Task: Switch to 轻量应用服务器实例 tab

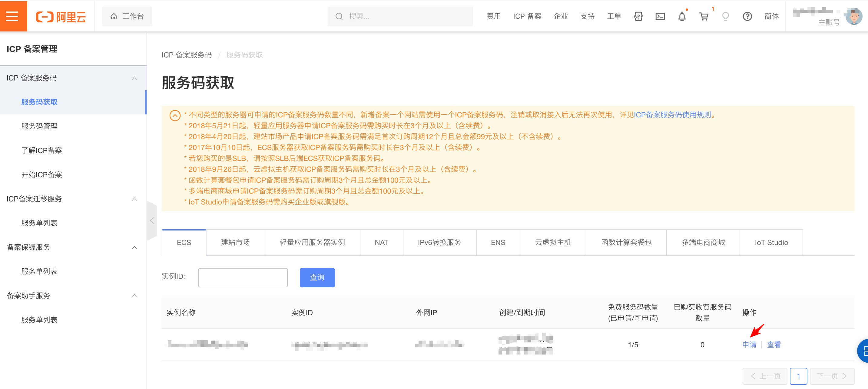Action: 312,242
